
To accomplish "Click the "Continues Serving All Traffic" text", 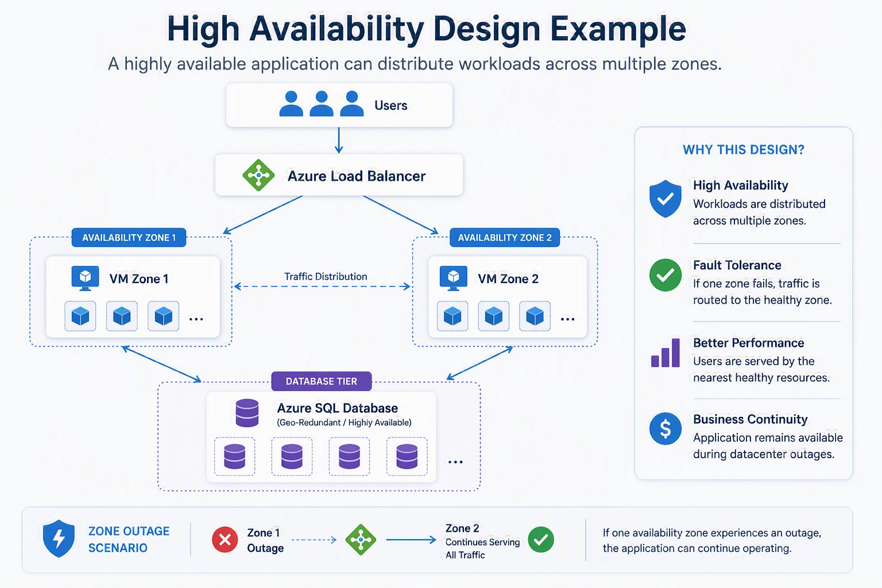I will pos(482,548).
